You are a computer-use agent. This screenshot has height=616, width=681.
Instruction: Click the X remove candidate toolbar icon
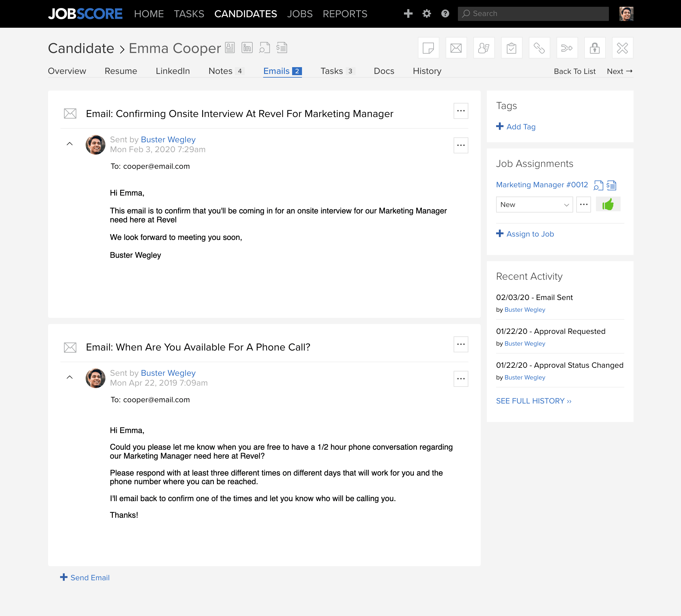pos(622,48)
